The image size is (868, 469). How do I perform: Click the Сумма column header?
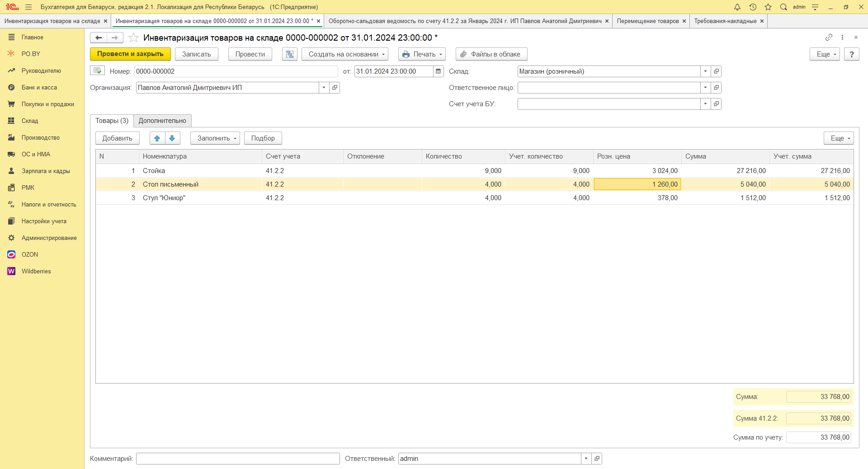coord(725,156)
